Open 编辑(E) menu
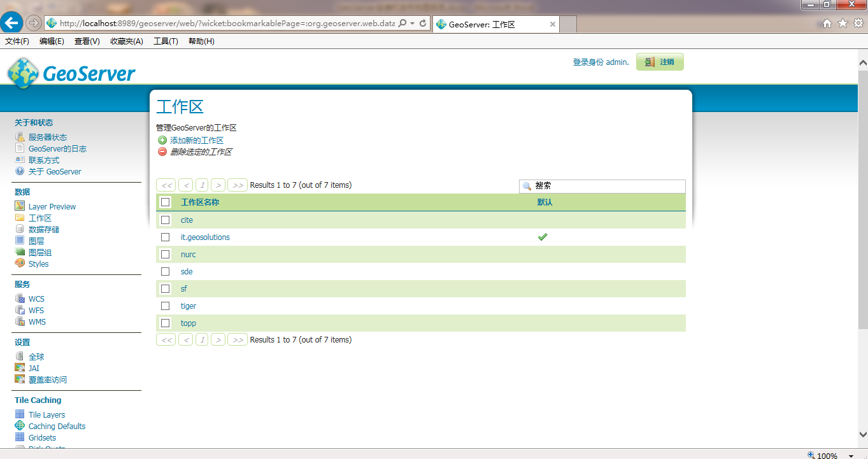The width and height of the screenshot is (868, 459). coord(52,41)
